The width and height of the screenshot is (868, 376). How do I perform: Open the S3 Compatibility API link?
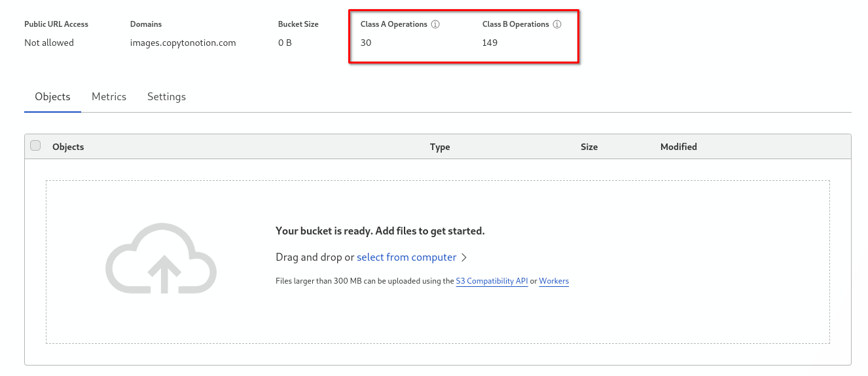pos(492,282)
